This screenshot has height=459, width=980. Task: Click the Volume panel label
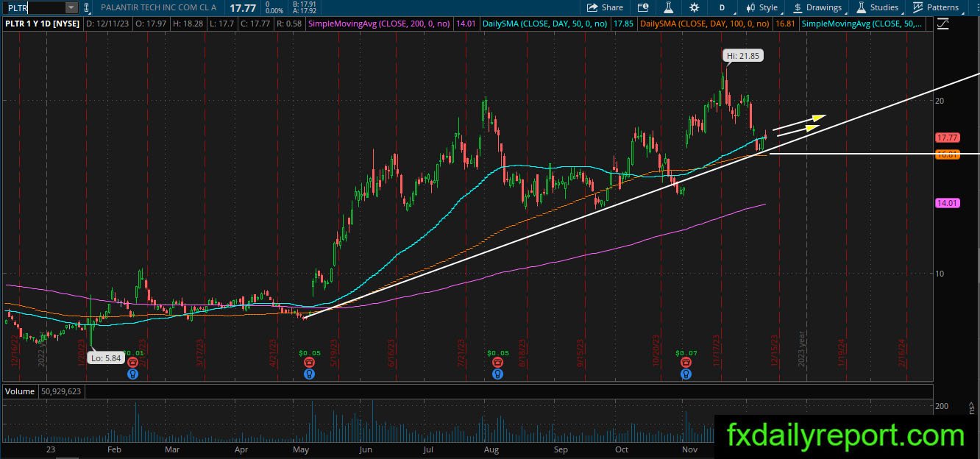(x=20, y=392)
